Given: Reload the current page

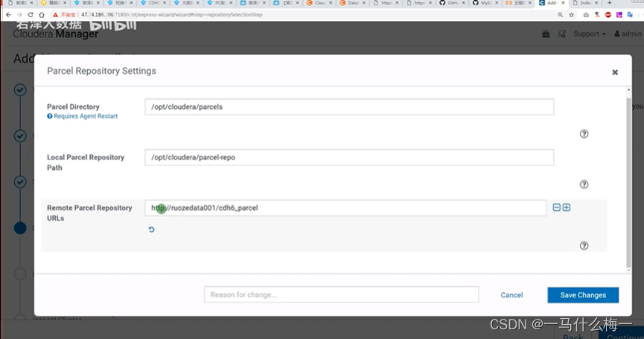Looking at the screenshot, I should pos(31,15).
